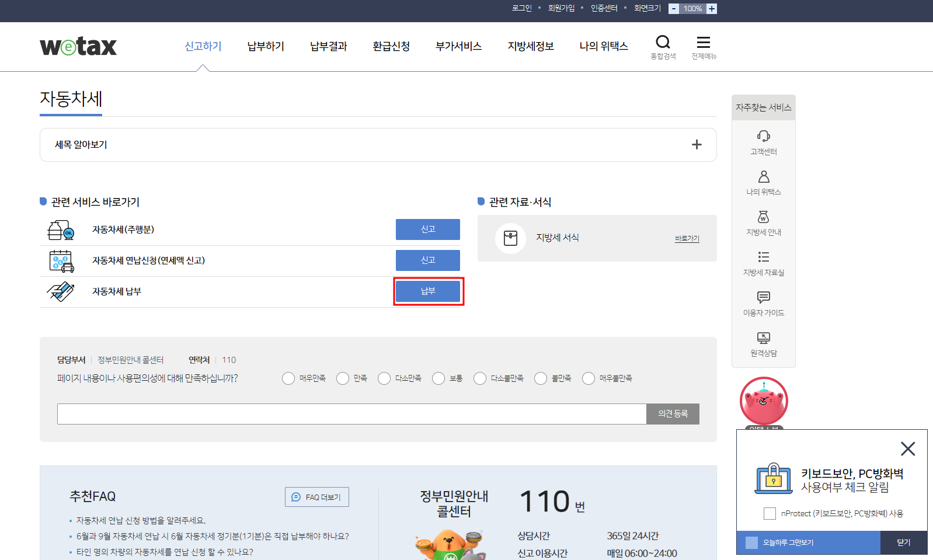Click the 납부 button for 자동차세 납부

click(x=428, y=291)
